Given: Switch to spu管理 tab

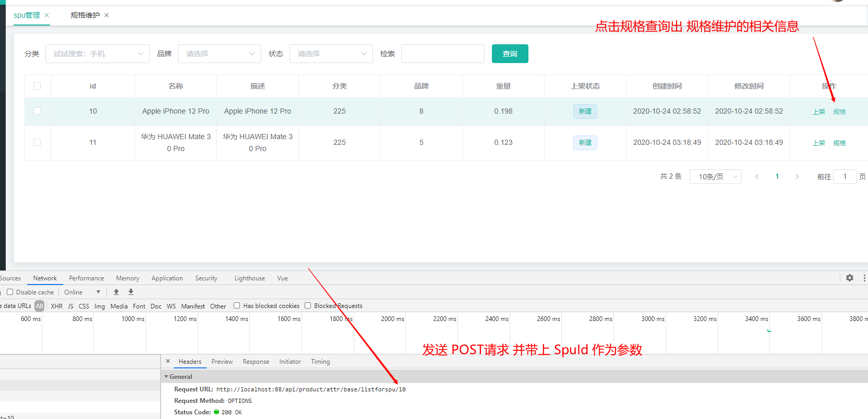Looking at the screenshot, I should 27,15.
